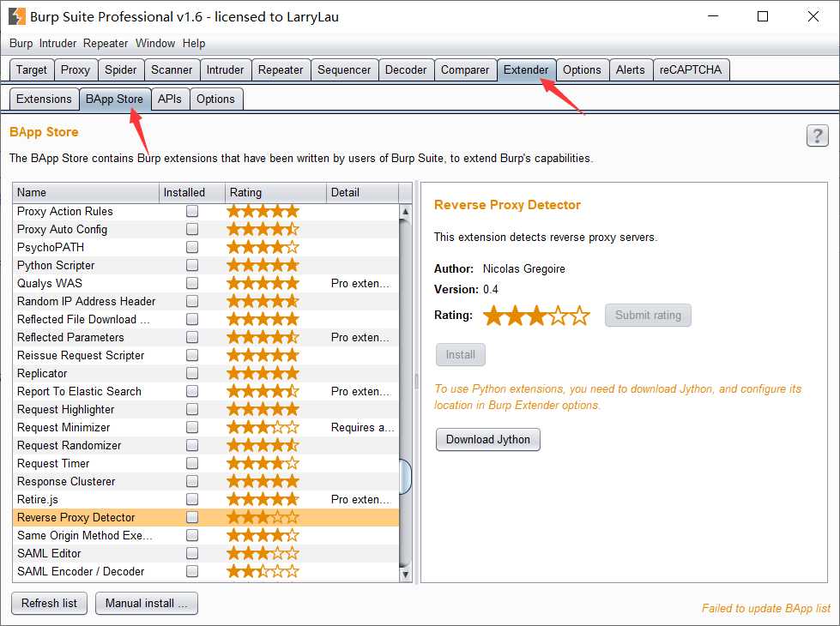Toggle Installed checkbox for Retire.js
The width and height of the screenshot is (840, 626).
click(192, 499)
